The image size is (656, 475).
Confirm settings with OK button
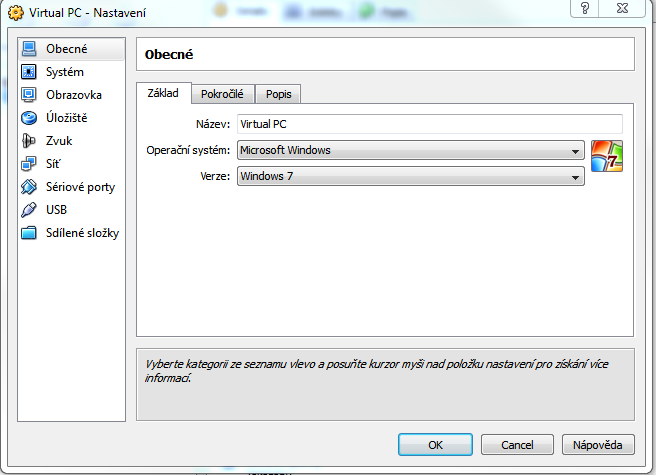click(x=436, y=444)
